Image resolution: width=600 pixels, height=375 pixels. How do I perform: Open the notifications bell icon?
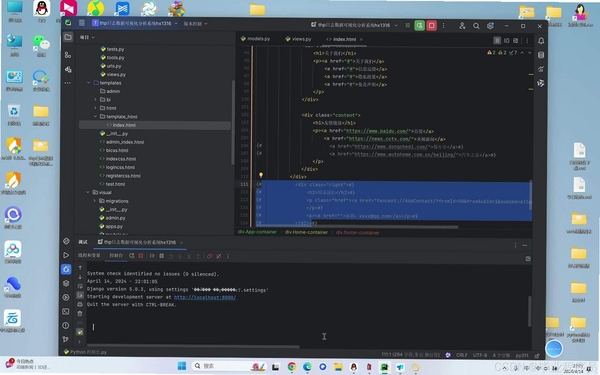point(541,41)
